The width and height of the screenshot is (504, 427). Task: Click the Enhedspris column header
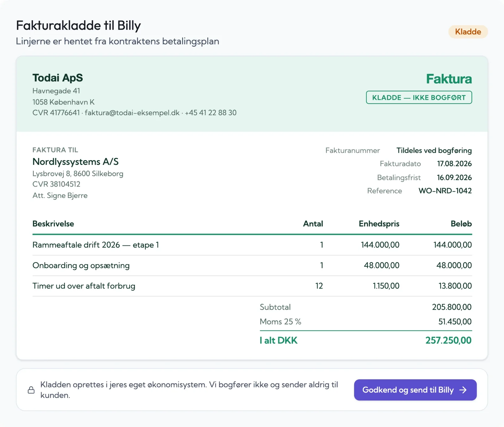click(x=379, y=224)
